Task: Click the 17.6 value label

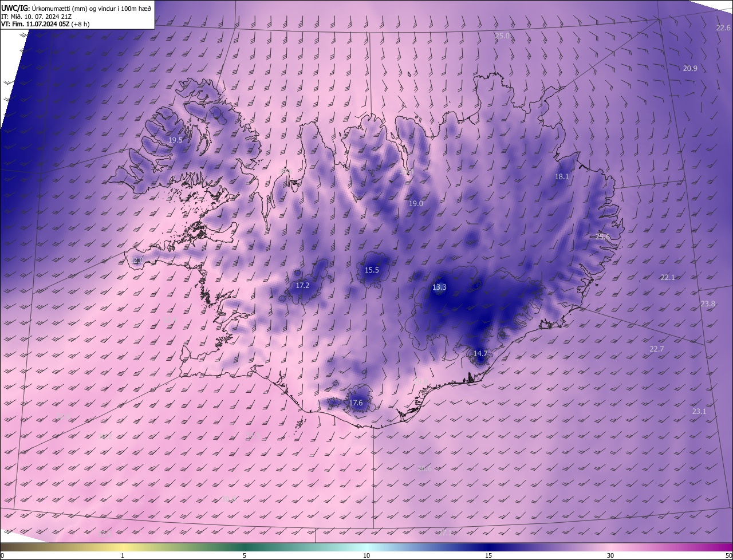Action: pyautogui.click(x=356, y=403)
